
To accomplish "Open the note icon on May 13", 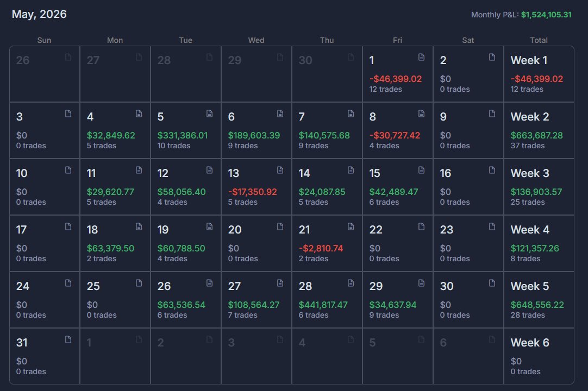I will click(x=280, y=170).
